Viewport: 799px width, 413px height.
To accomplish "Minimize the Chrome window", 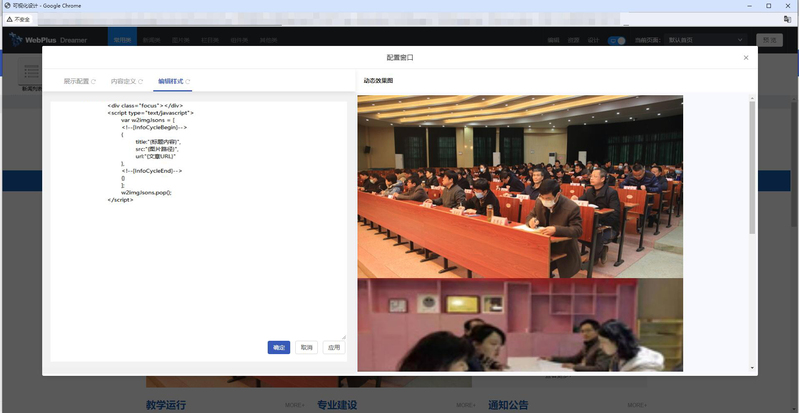I will pyautogui.click(x=750, y=6).
